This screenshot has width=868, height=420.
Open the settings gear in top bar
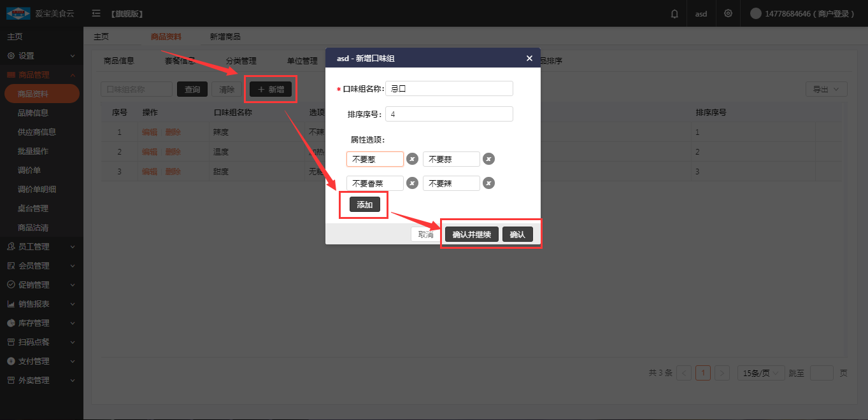pos(728,13)
